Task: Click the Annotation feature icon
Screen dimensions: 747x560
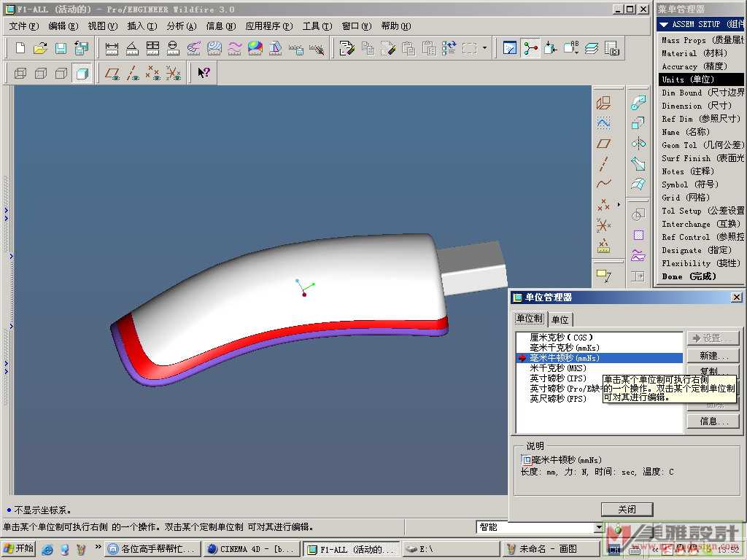Action: 603,275
